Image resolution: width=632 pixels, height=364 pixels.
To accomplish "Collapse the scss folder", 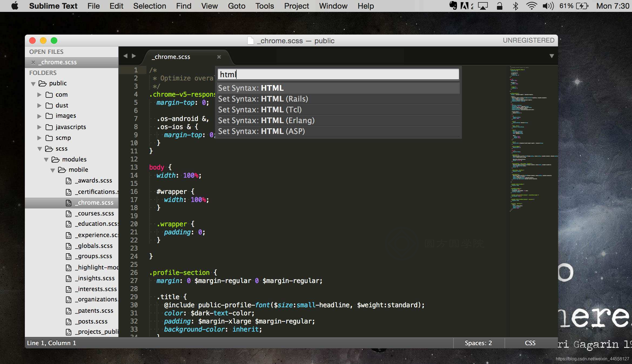I will pyautogui.click(x=40, y=149).
